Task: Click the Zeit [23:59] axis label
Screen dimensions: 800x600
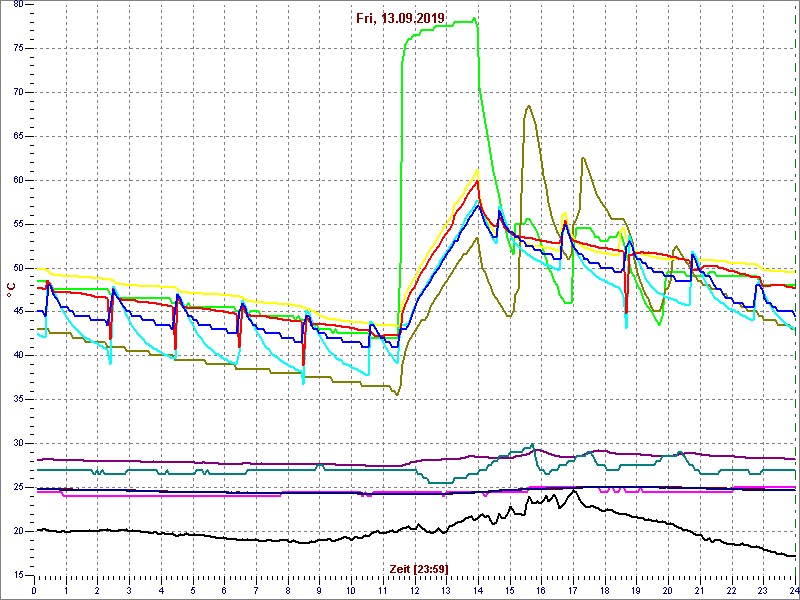Action: point(419,569)
